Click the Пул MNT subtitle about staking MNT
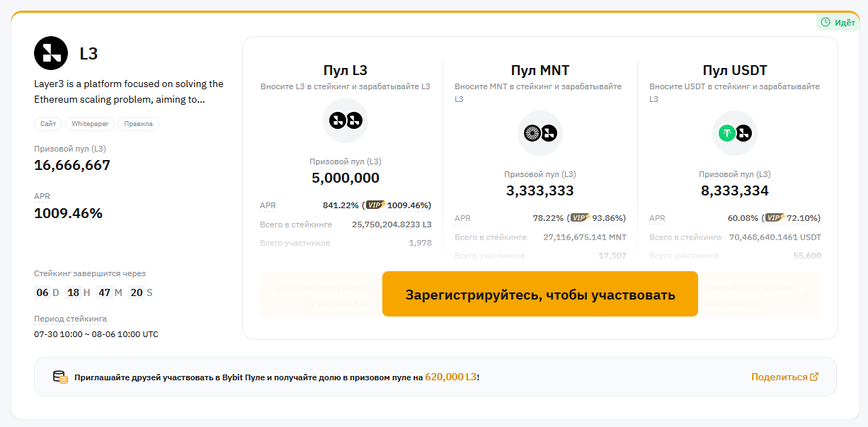The width and height of the screenshot is (868, 427). pos(539,93)
